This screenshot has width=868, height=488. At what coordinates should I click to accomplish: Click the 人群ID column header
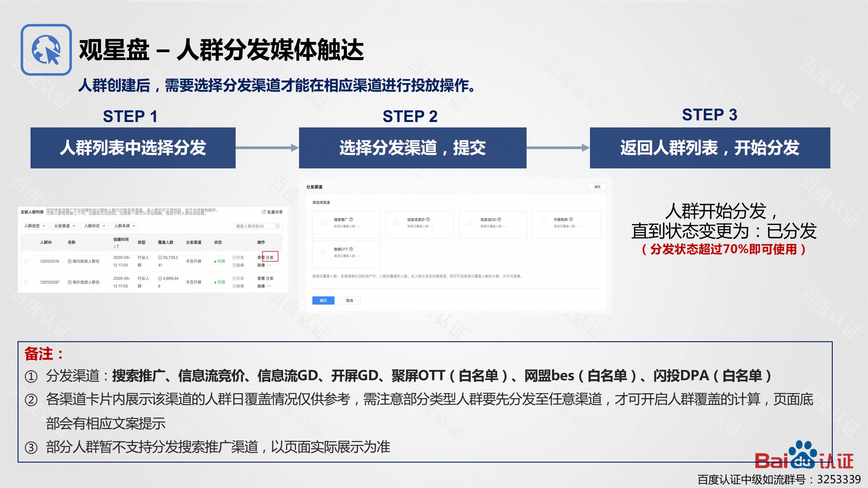(x=46, y=242)
